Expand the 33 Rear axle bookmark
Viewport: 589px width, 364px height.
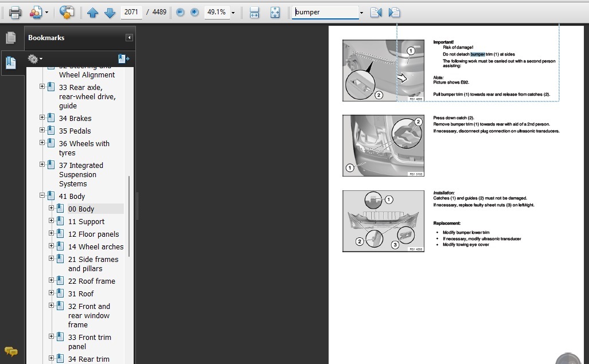coord(42,87)
